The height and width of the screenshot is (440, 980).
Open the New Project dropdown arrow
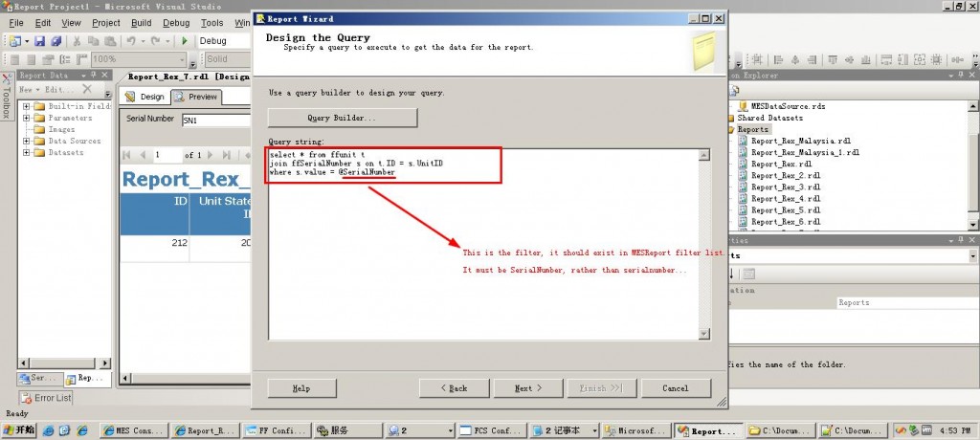click(x=26, y=41)
